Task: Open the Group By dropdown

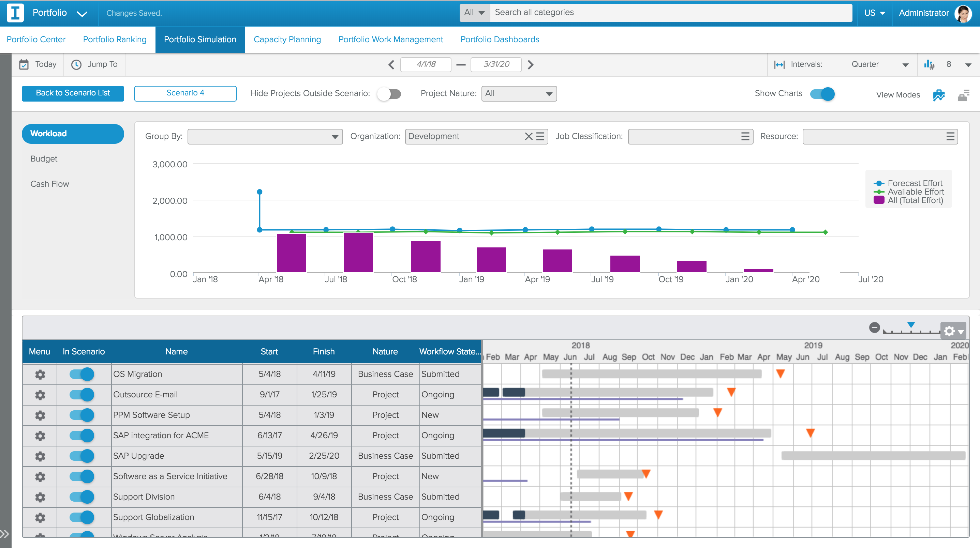Action: (265, 136)
